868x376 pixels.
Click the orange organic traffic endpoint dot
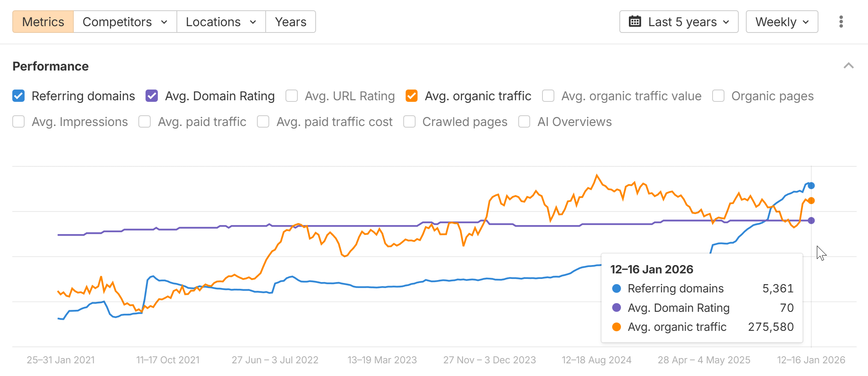(x=811, y=201)
